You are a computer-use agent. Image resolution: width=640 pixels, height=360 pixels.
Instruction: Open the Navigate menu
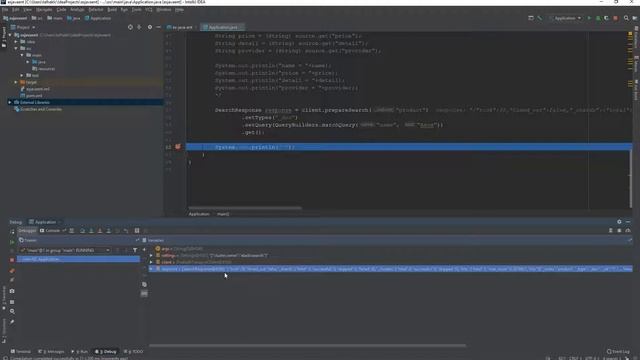click(44, 9)
